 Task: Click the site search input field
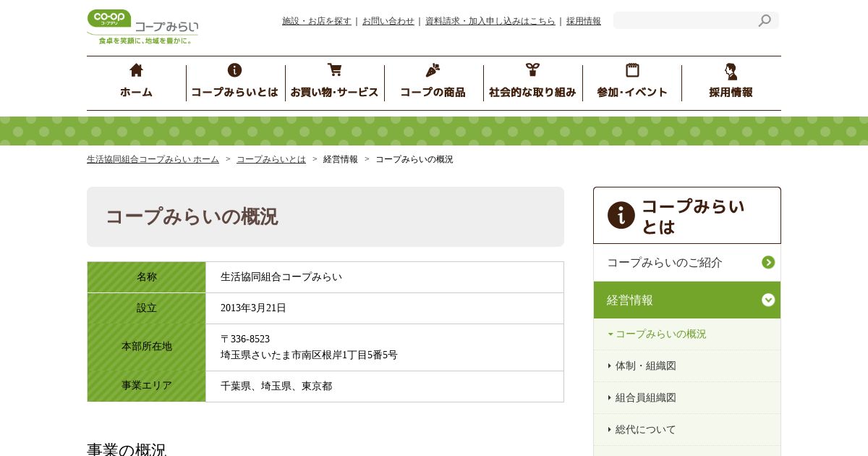coord(685,20)
